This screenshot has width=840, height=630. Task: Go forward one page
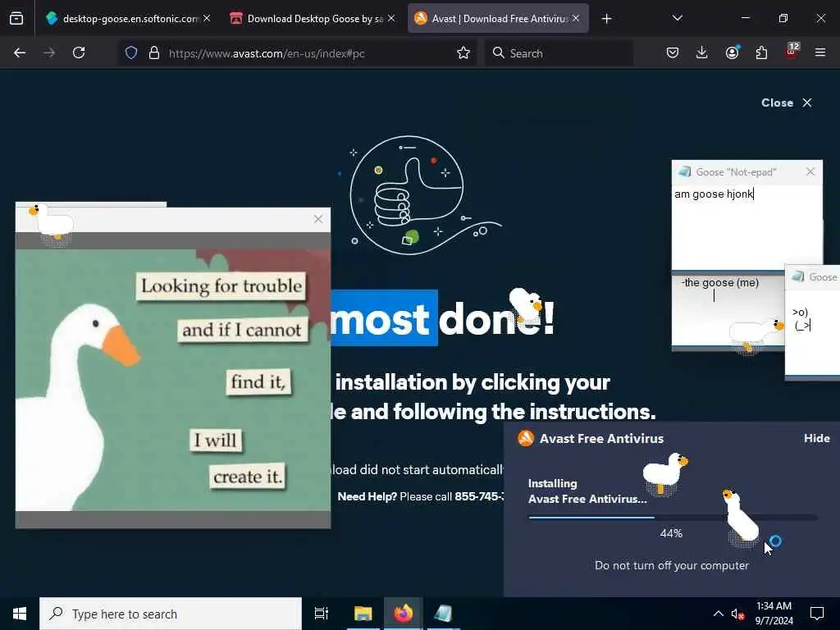[49, 53]
